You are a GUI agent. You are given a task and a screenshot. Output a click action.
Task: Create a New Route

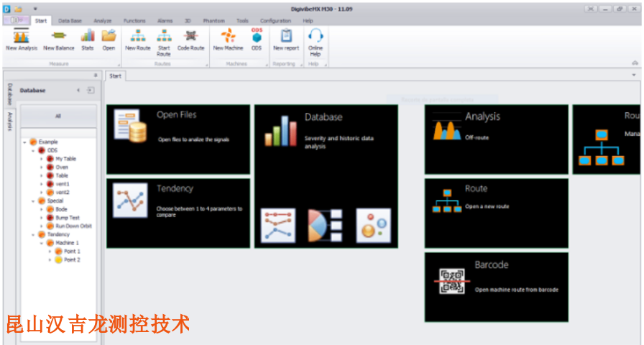point(138,39)
